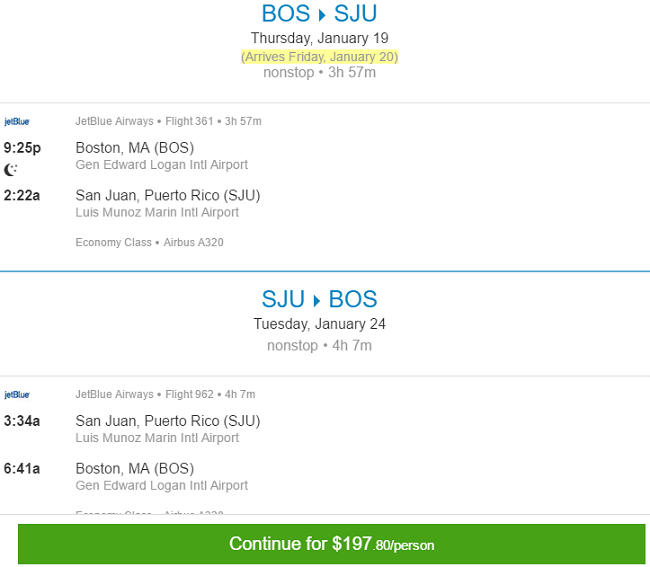The image size is (650, 567).
Task: Select the Thursday, January 19 departure date
Action: (x=319, y=38)
